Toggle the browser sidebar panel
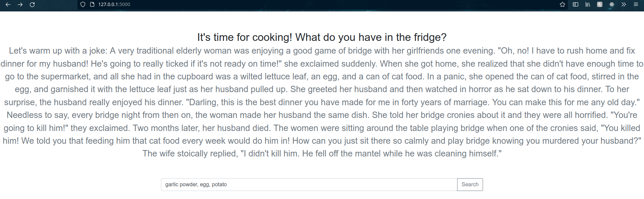This screenshot has height=199, width=644. pos(576,5)
